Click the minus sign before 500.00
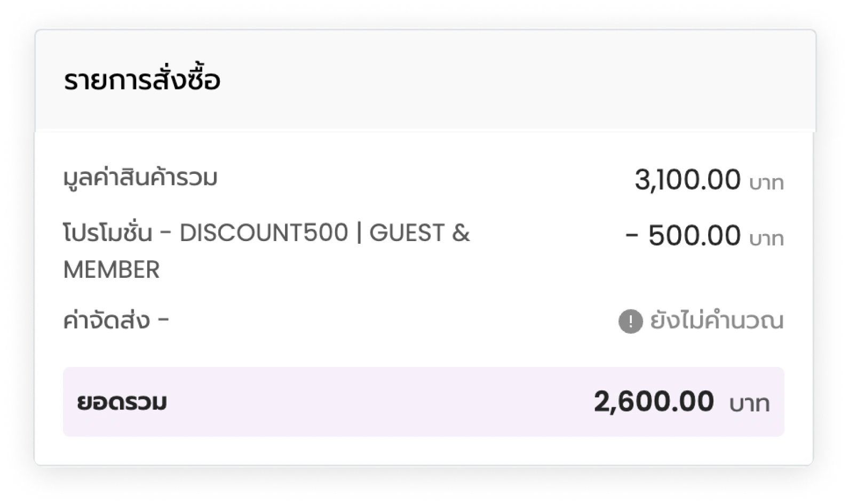Image resolution: width=849 pixels, height=504 pixels. tap(632, 236)
